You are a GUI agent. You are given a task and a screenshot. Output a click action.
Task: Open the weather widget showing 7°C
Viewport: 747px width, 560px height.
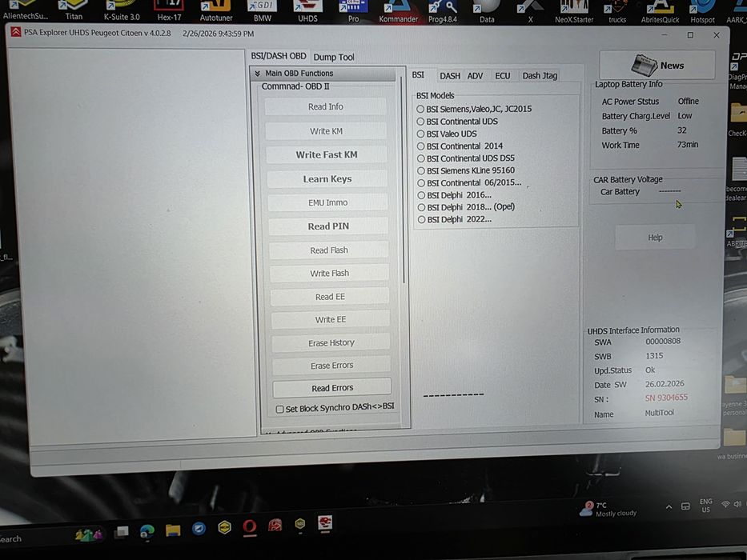pos(608,509)
